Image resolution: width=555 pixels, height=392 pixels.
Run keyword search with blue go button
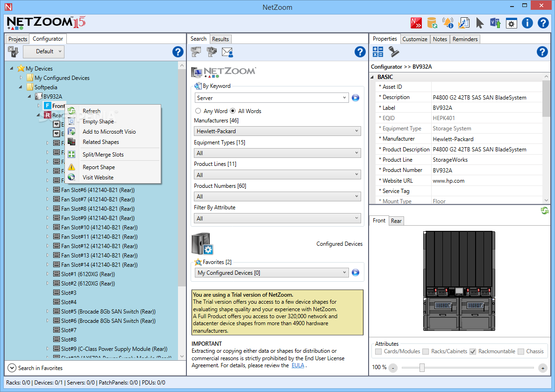click(x=356, y=98)
